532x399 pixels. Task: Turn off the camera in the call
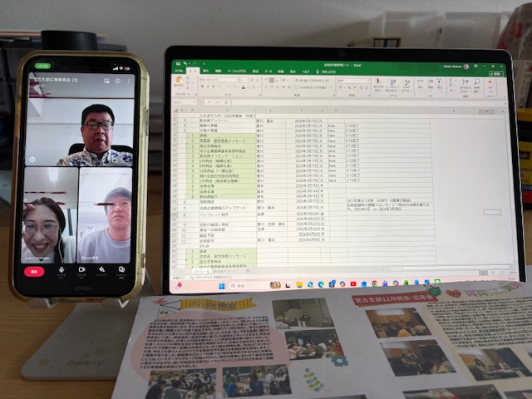click(x=81, y=270)
